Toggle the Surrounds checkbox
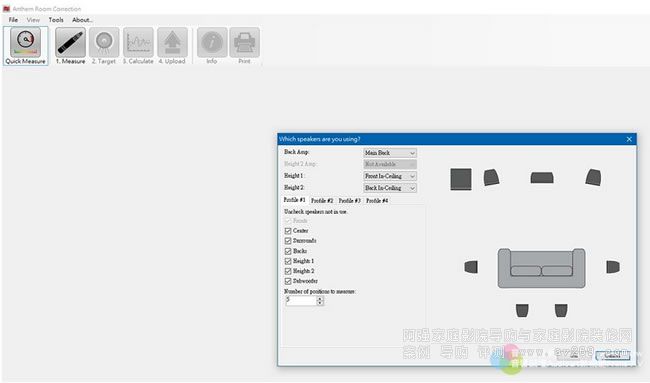 tap(288, 241)
